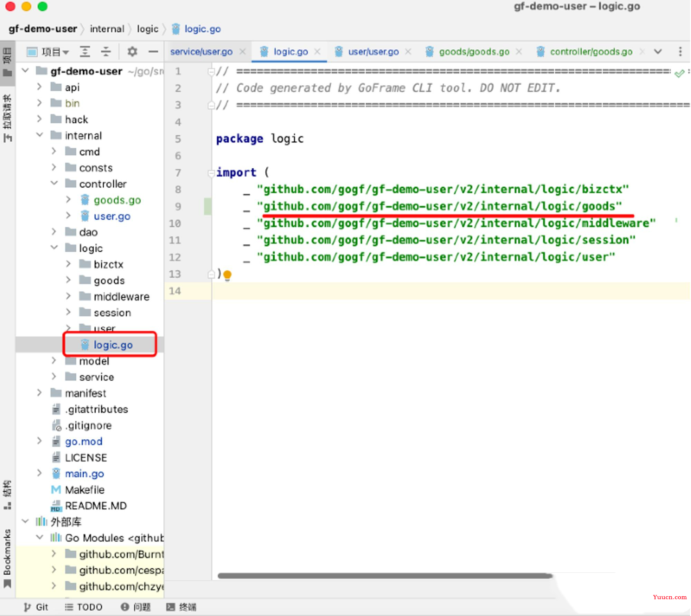Viewport: 691px width, 616px height.
Task: Select goods.go under controller
Action: 117,200
